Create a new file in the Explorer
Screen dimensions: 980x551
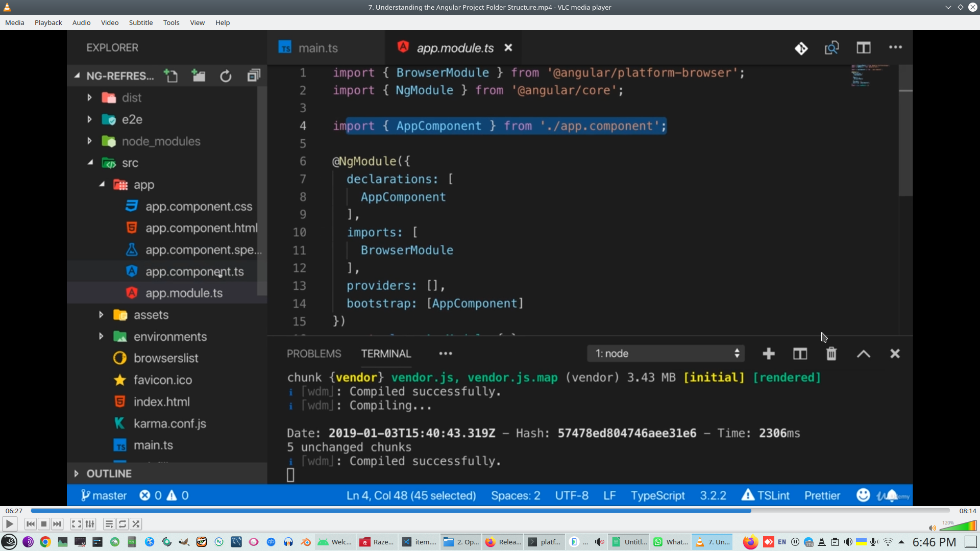(171, 76)
